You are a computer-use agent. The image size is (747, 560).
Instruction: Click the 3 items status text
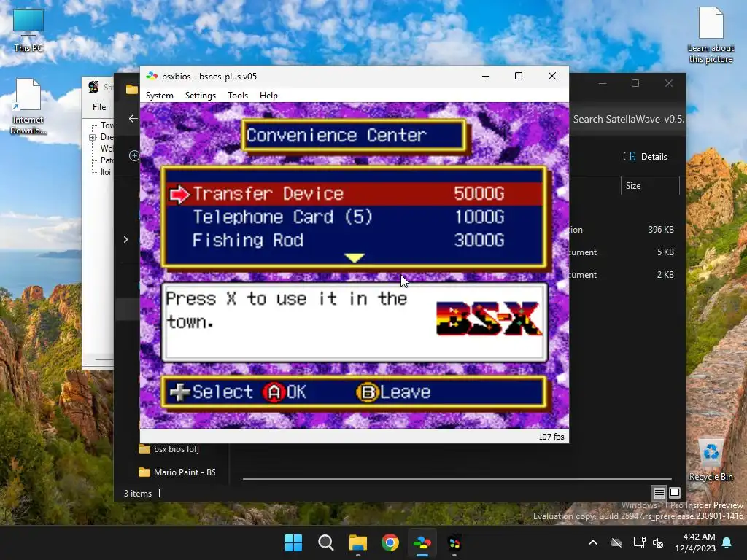(x=138, y=494)
